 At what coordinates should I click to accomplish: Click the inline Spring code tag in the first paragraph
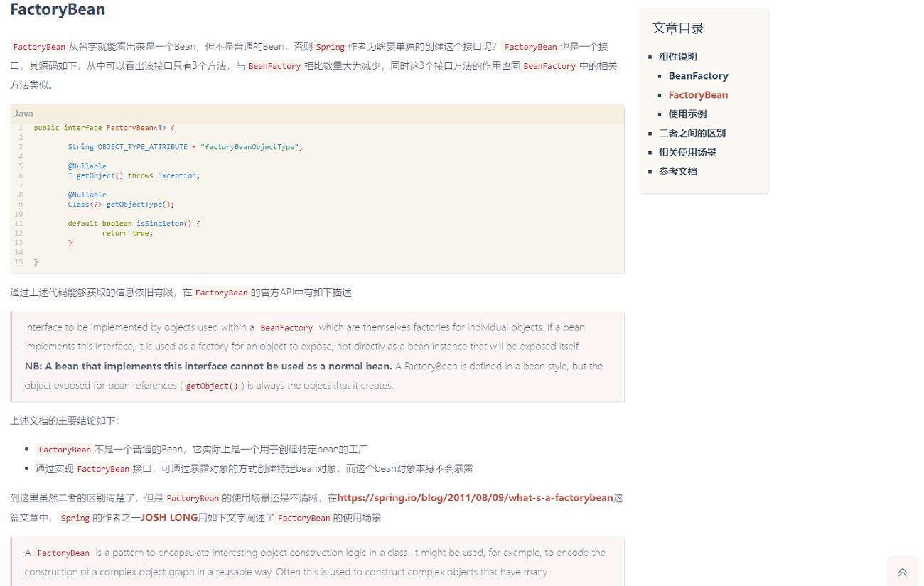(x=331, y=47)
